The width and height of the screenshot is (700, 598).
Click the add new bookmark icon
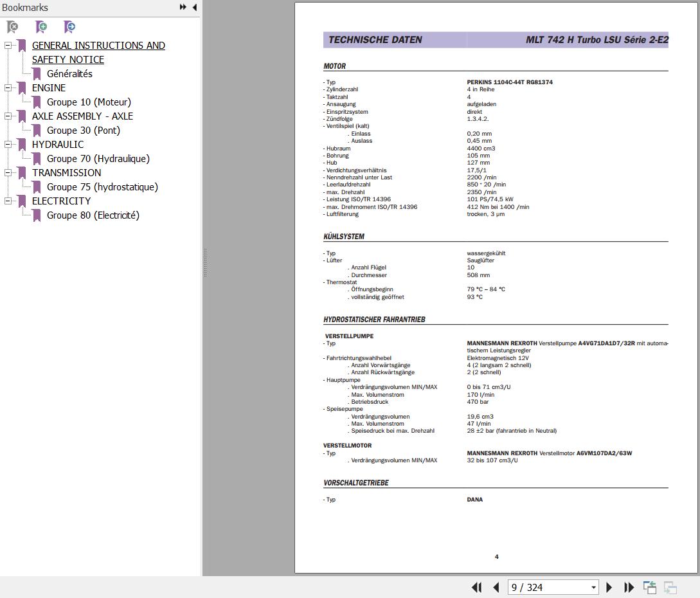(x=41, y=27)
